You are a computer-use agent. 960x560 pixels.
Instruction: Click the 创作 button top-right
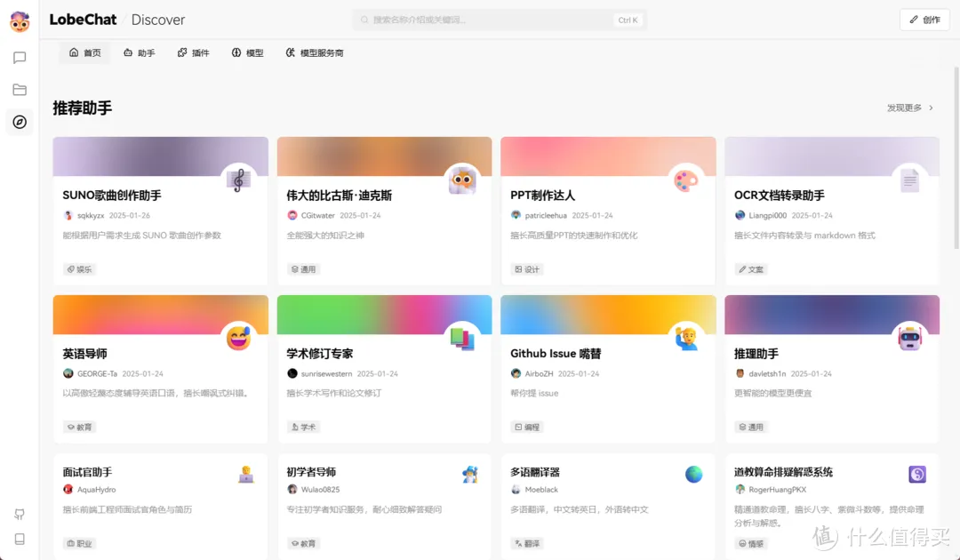tap(924, 20)
